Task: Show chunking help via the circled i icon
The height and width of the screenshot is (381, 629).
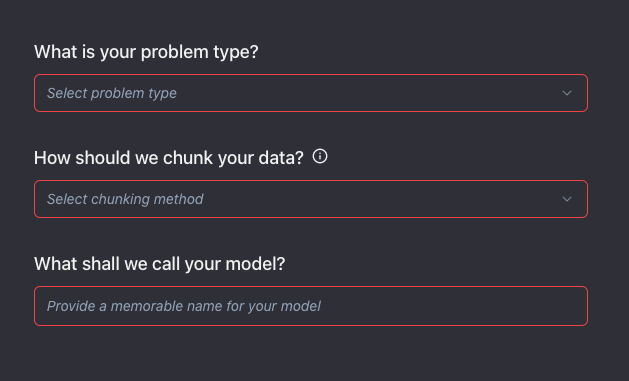Action: pyautogui.click(x=320, y=156)
